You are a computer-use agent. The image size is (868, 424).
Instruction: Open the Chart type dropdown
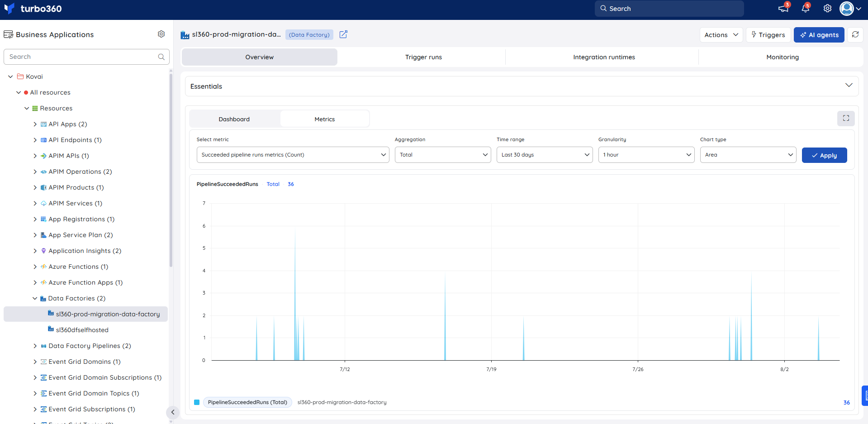748,155
